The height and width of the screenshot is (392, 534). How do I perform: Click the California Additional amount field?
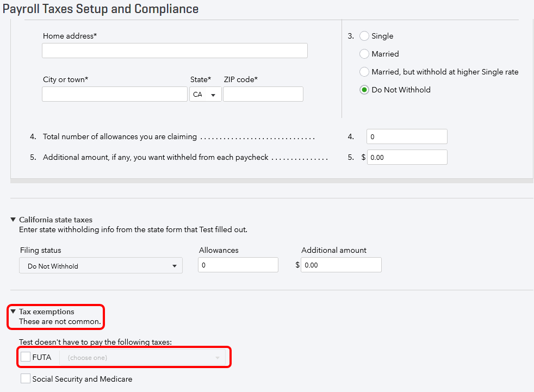(x=341, y=265)
